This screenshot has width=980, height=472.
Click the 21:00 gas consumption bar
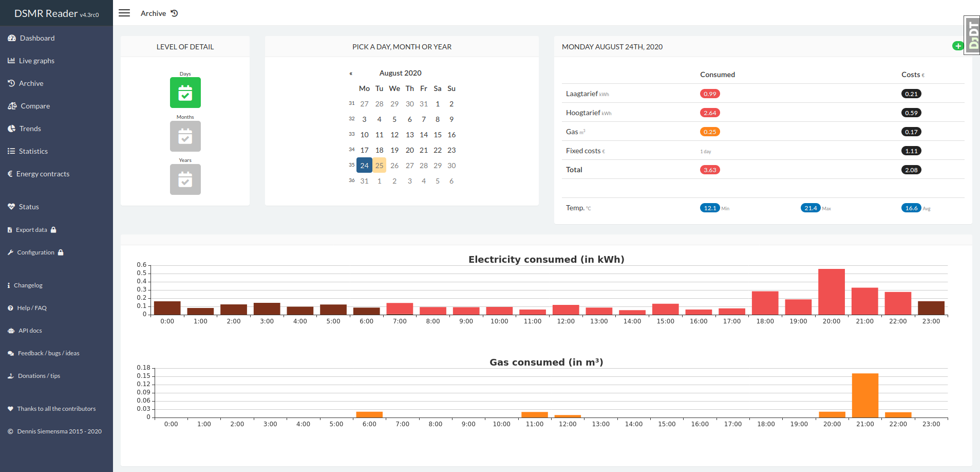click(x=865, y=395)
